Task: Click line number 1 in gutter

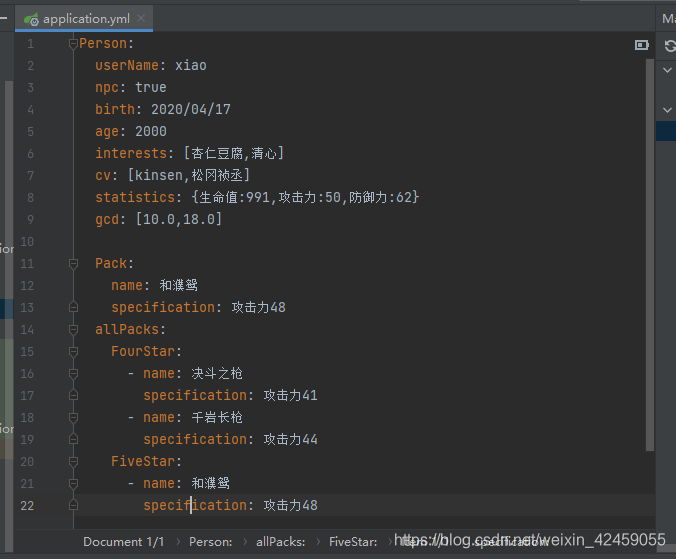Action: [30, 44]
